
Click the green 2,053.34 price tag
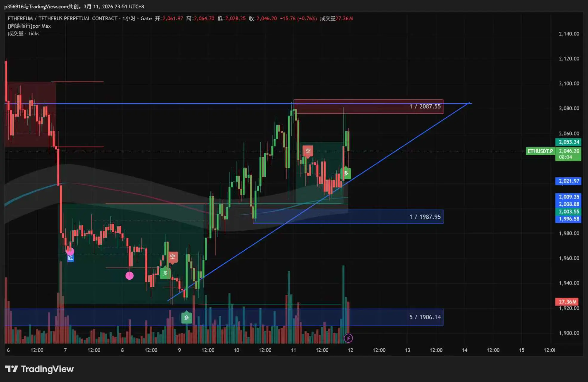(x=568, y=142)
